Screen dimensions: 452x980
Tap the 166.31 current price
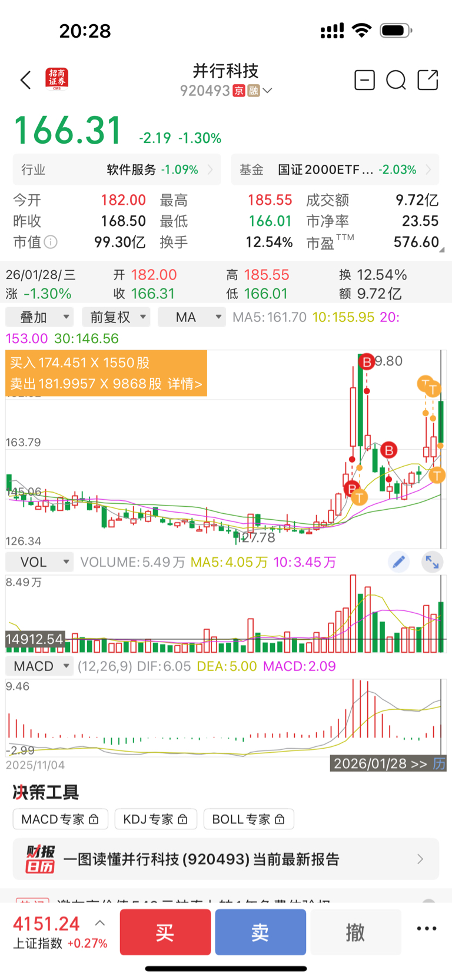pyautogui.click(x=68, y=131)
